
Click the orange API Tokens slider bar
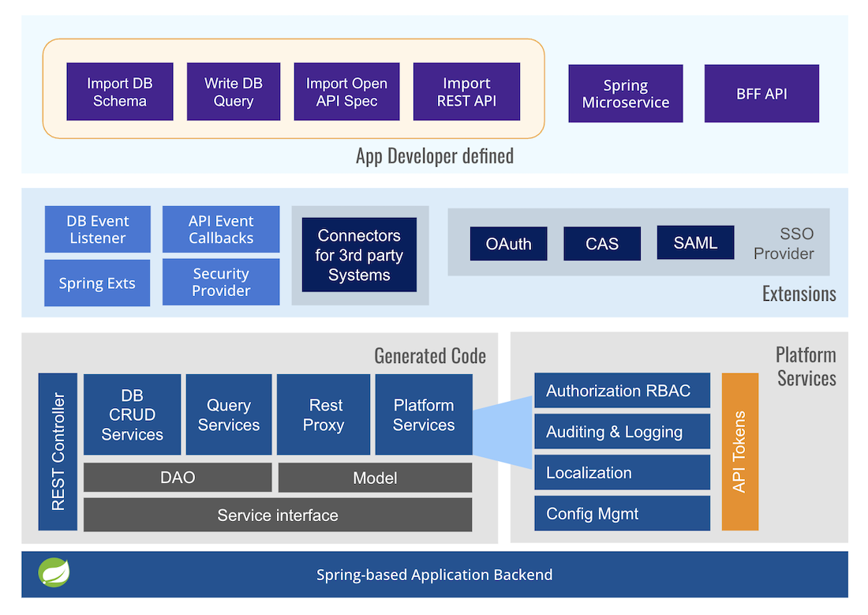pos(739,451)
